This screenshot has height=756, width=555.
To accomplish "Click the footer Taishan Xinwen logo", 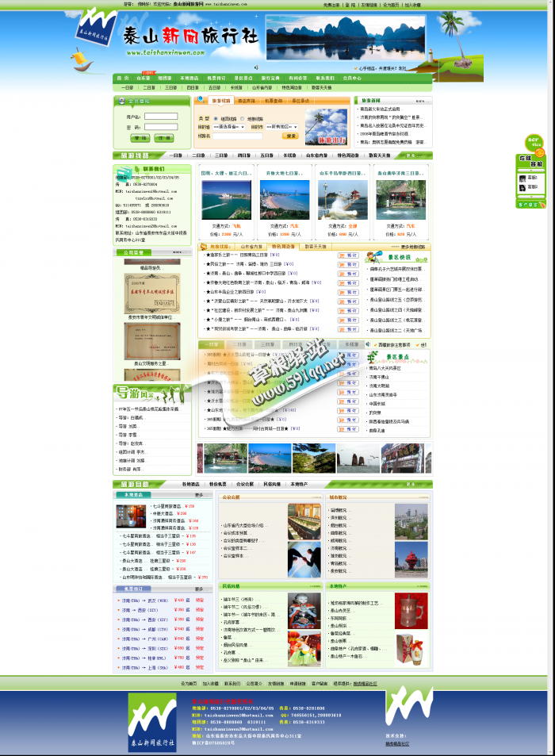I will (152, 722).
